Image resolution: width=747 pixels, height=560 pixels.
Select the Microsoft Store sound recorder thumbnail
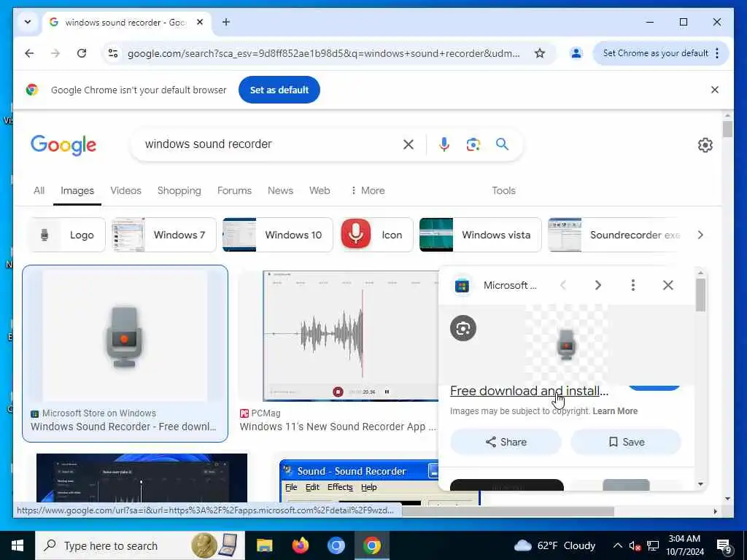tap(125, 335)
